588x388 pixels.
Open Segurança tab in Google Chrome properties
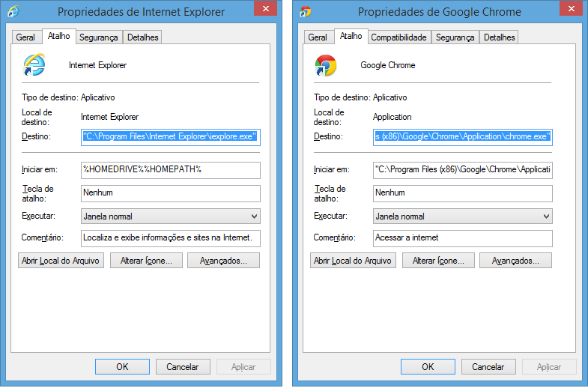tap(455, 37)
